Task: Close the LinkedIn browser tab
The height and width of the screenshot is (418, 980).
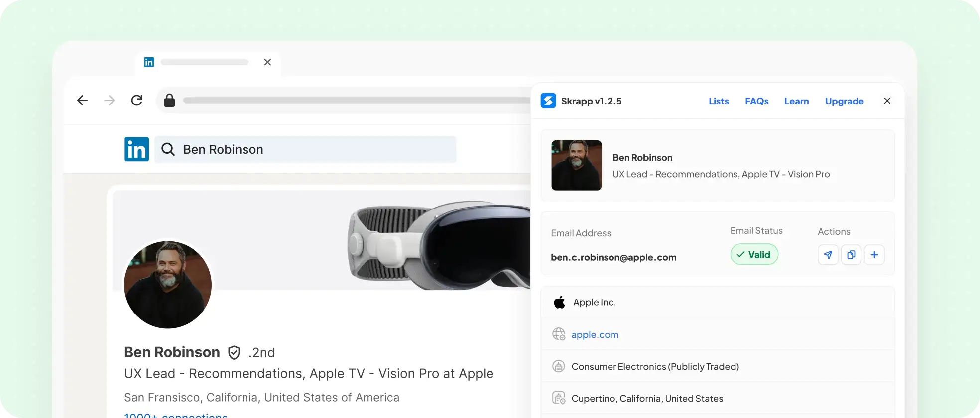Action: click(x=267, y=62)
